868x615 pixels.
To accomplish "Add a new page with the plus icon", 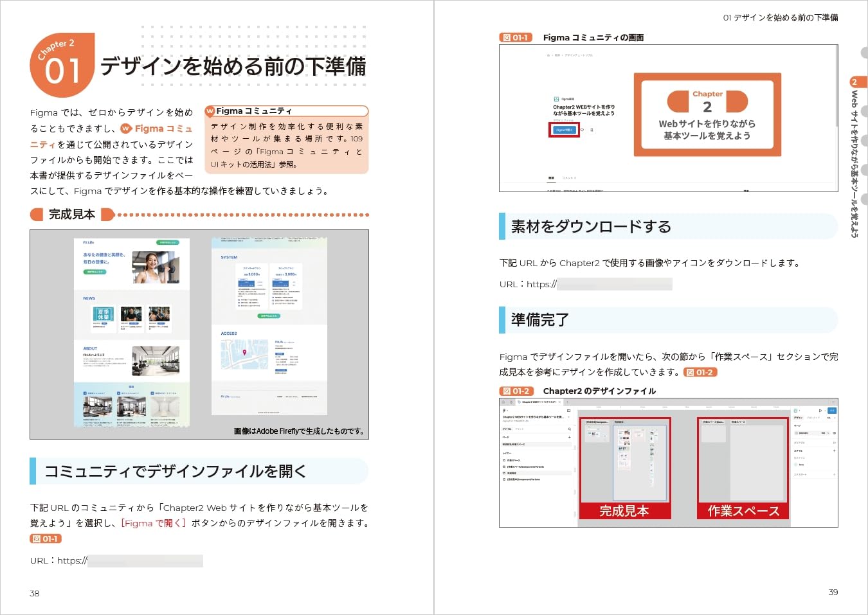I will [x=569, y=437].
